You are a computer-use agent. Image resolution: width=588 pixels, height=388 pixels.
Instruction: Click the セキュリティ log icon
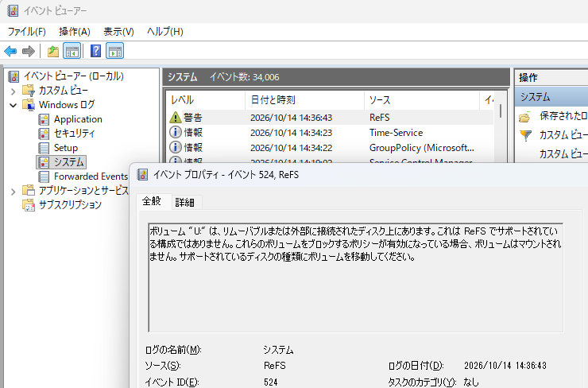click(x=44, y=134)
